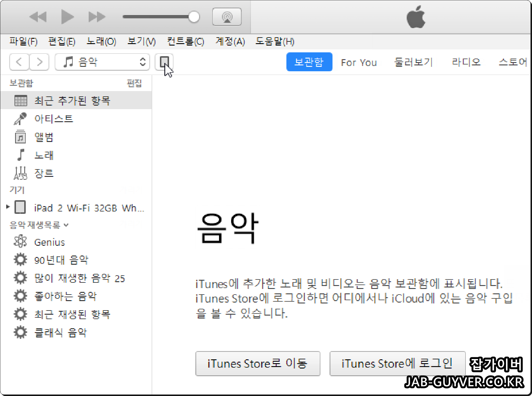
Task: Click the 클래식 음악 gear icon
Action: pos(20,332)
